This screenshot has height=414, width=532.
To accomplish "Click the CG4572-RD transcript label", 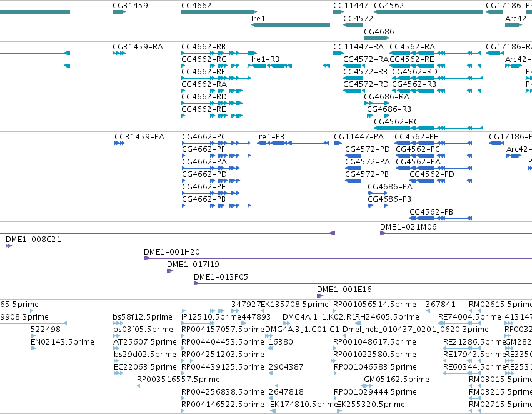I will [x=366, y=84].
